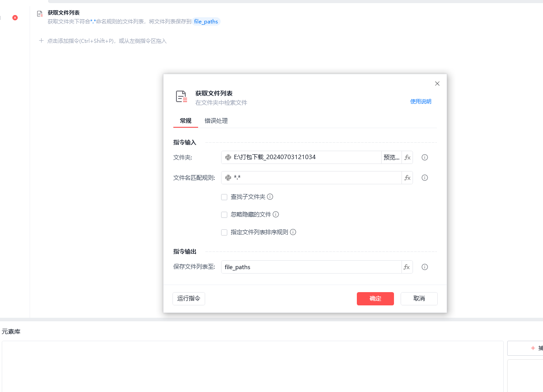The image size is (543, 392).
Task: Toggle 指定文件列表排序规则 checkbox
Action: tap(224, 232)
